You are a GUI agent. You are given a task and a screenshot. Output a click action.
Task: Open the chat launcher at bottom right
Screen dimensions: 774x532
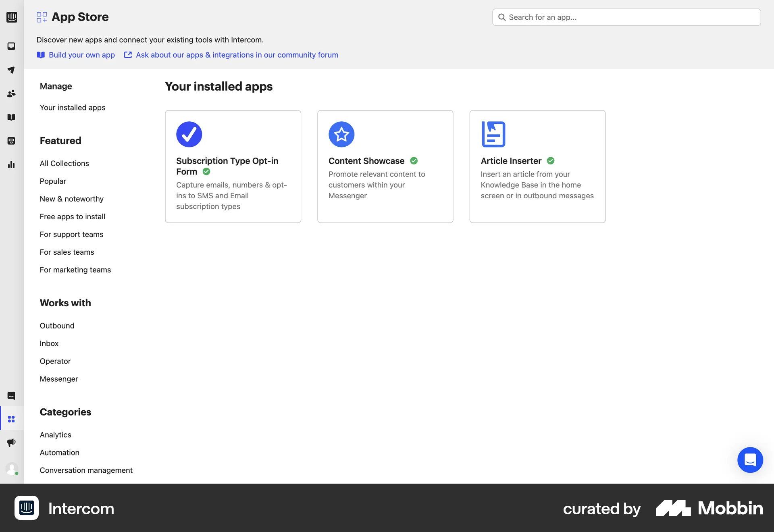750,460
